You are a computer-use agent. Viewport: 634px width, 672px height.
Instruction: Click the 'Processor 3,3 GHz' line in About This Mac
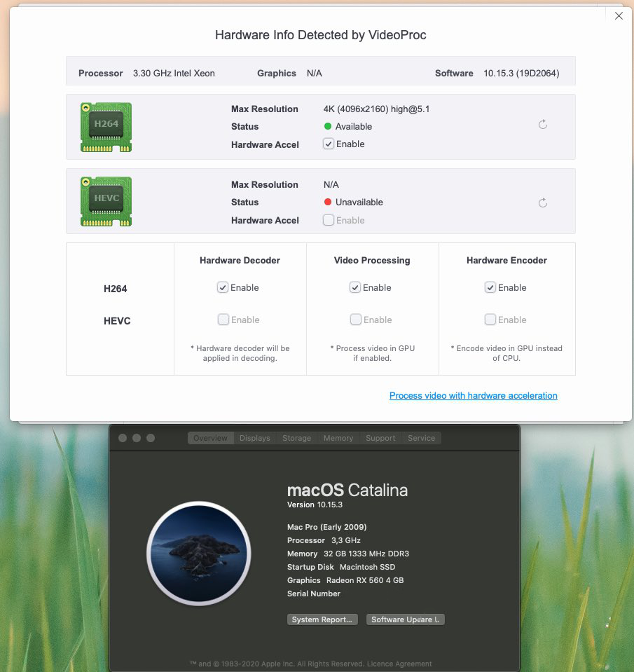[x=324, y=540]
